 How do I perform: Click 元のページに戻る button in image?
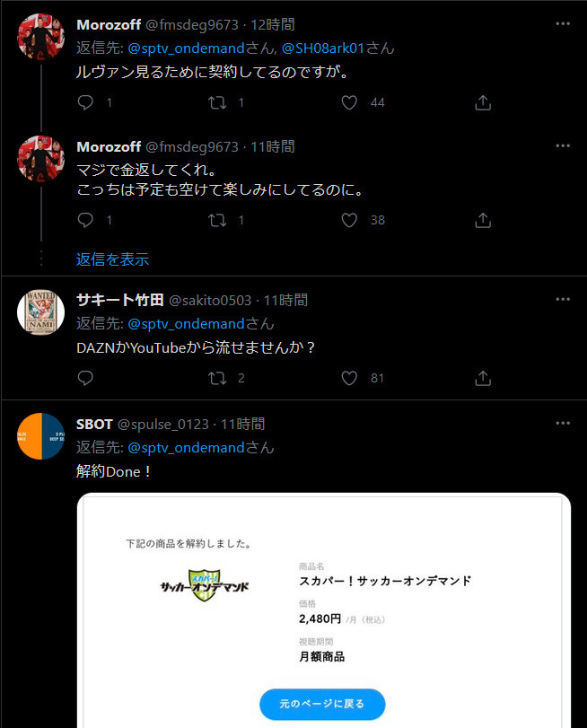pyautogui.click(x=322, y=704)
